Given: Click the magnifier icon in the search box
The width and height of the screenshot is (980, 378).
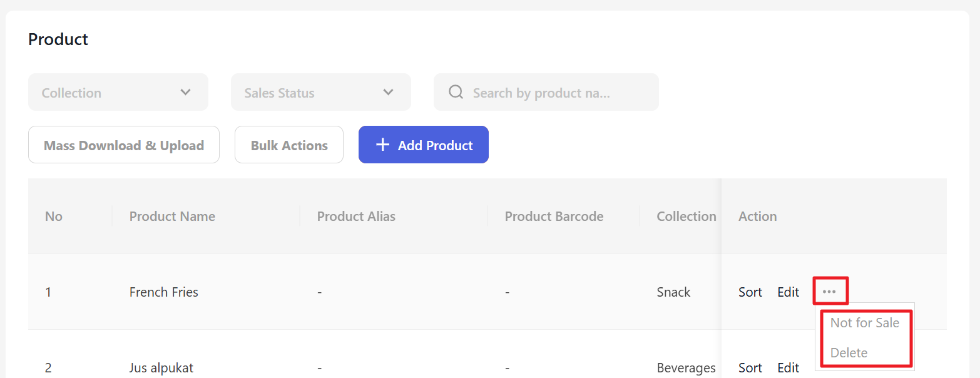Looking at the screenshot, I should [456, 93].
